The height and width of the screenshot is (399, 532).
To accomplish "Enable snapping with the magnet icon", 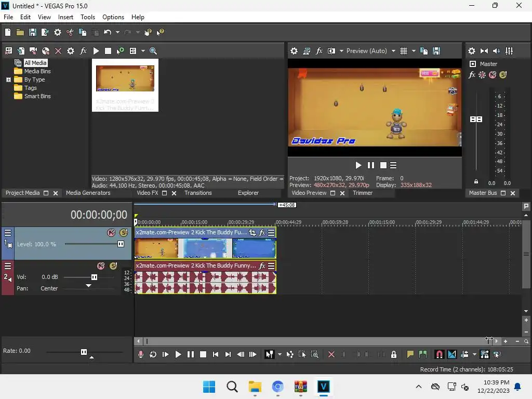I will (439, 354).
